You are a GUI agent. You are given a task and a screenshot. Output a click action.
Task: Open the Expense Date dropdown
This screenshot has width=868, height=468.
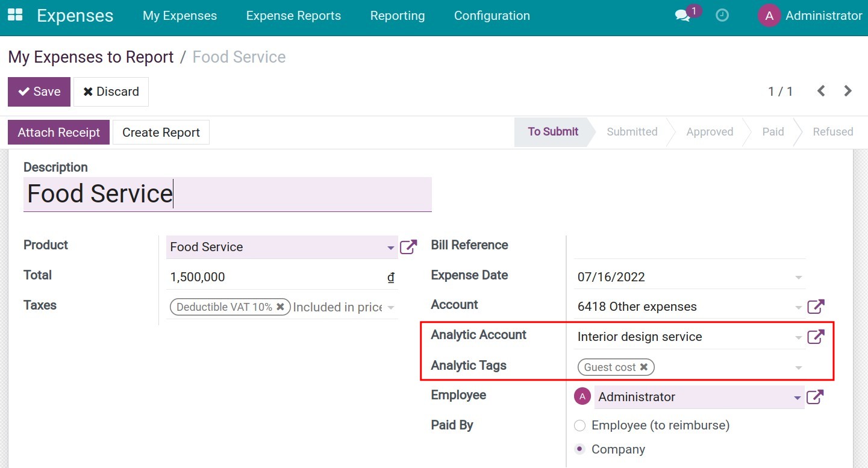pyautogui.click(x=799, y=276)
